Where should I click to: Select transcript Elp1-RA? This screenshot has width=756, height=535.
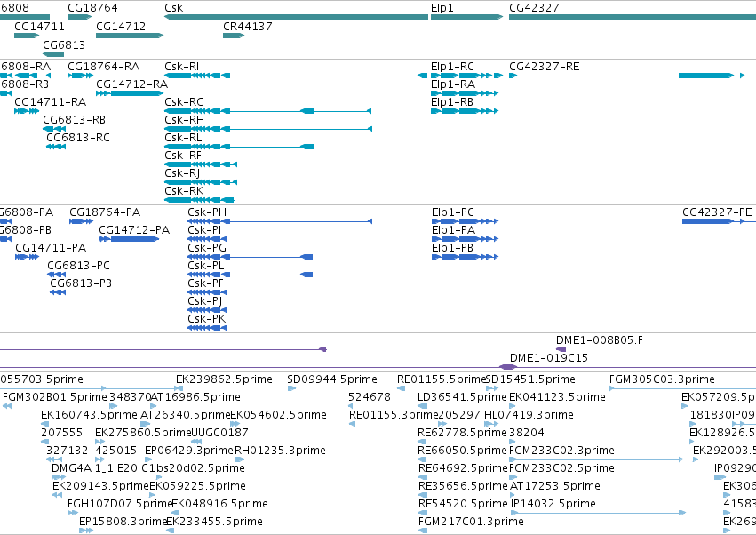(x=453, y=84)
